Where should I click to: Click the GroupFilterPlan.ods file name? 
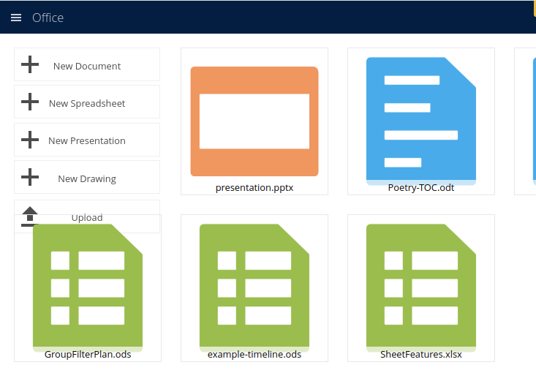pos(88,355)
